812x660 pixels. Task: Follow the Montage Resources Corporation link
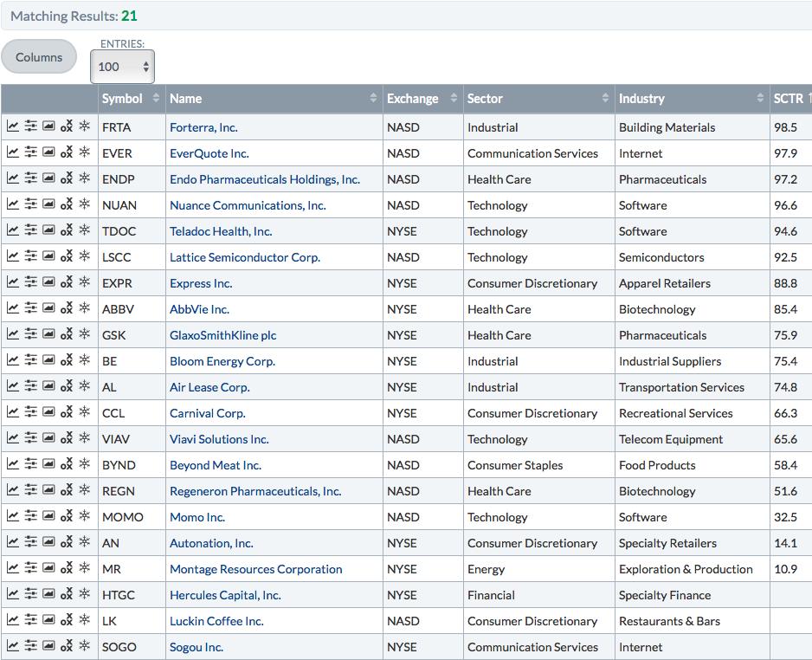point(255,569)
